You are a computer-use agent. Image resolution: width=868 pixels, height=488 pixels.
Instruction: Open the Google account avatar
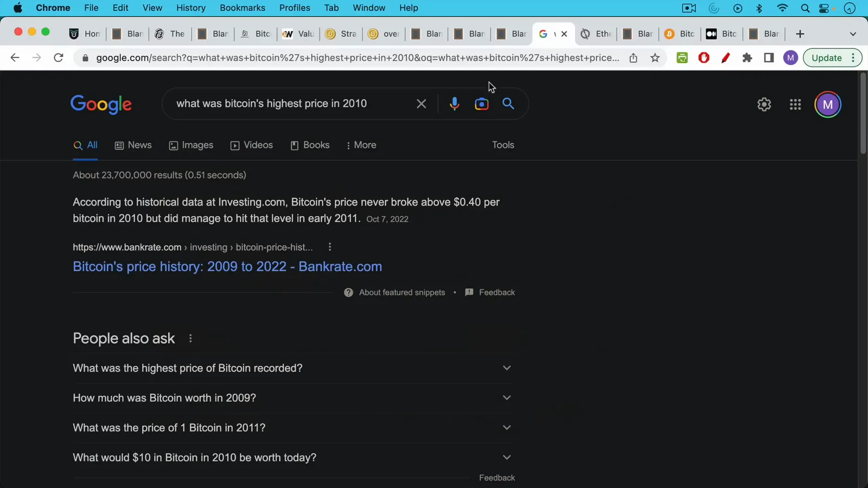[828, 105]
